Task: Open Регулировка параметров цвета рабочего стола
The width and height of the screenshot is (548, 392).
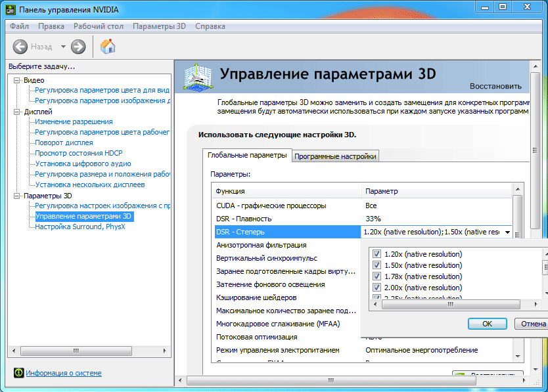Action: click(102, 132)
